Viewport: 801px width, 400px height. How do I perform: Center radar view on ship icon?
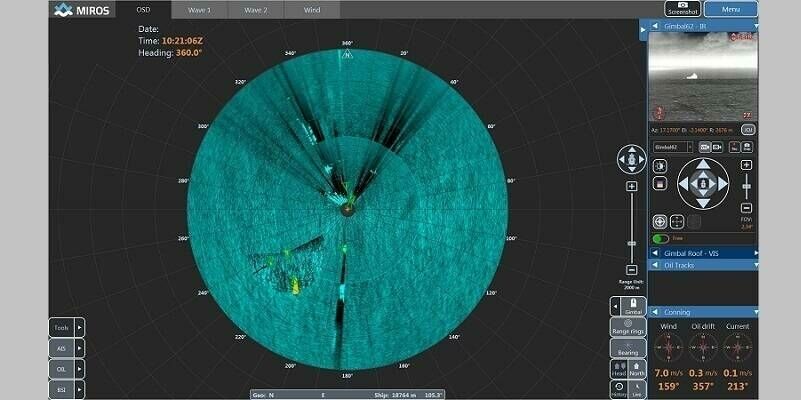point(632,159)
